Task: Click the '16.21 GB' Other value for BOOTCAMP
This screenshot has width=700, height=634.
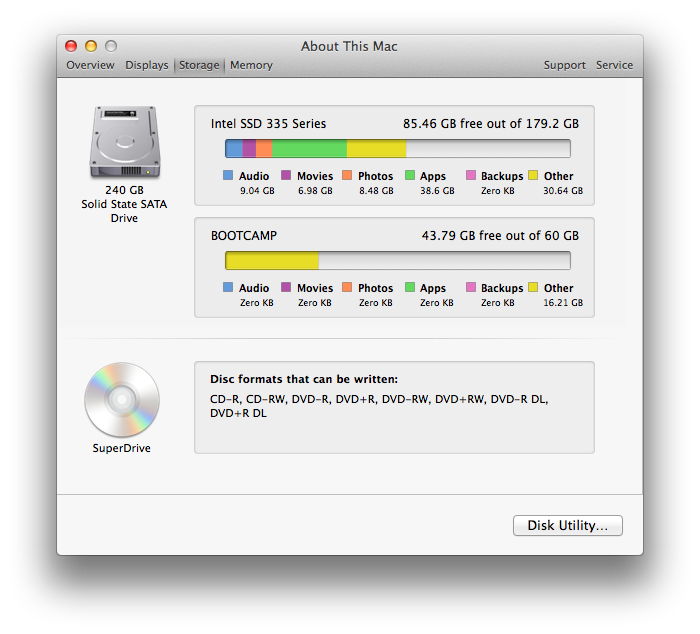Action: [x=563, y=303]
